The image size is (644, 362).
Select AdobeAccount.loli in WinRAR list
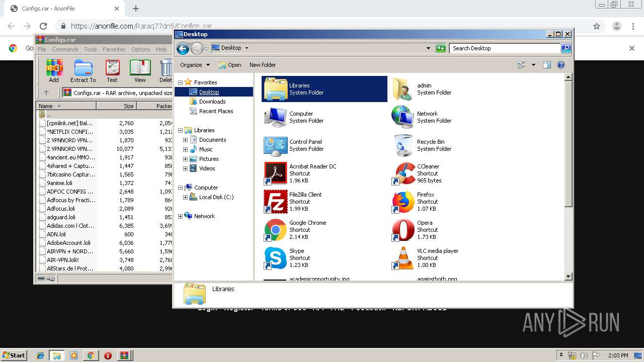(68, 243)
